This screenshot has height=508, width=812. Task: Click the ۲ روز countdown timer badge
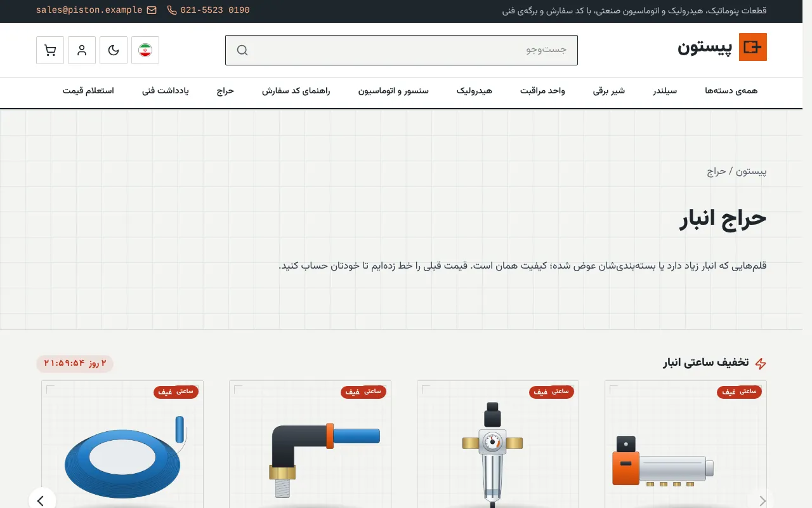(75, 363)
